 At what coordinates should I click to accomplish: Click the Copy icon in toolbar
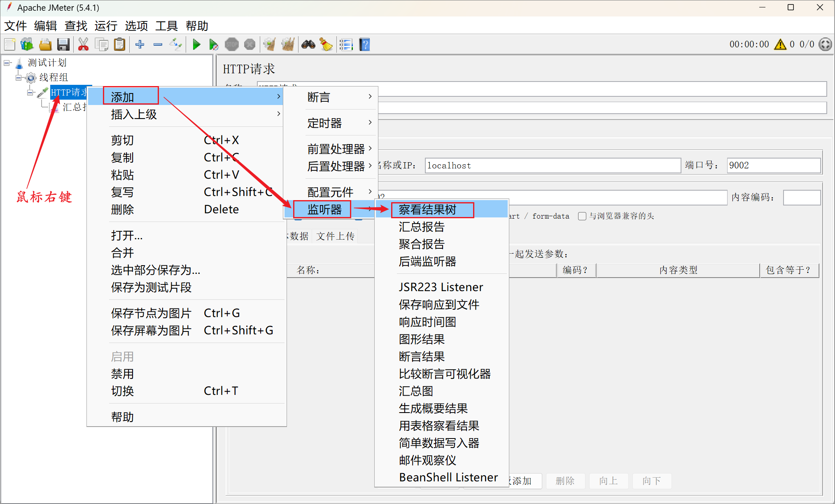pyautogui.click(x=101, y=44)
